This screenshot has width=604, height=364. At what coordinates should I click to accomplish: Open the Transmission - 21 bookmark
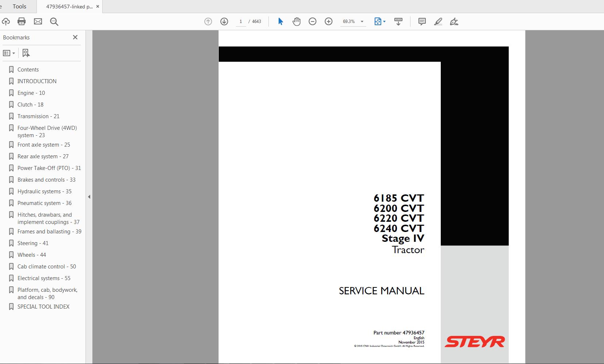(x=38, y=116)
